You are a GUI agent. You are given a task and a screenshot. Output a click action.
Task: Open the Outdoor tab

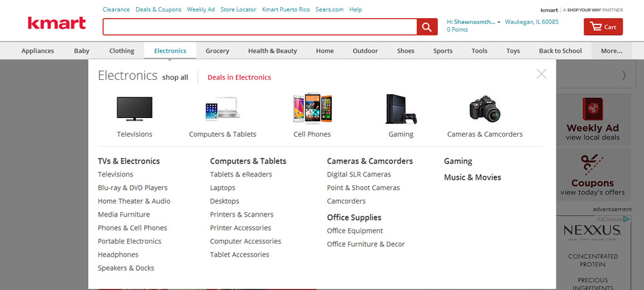[365, 51]
